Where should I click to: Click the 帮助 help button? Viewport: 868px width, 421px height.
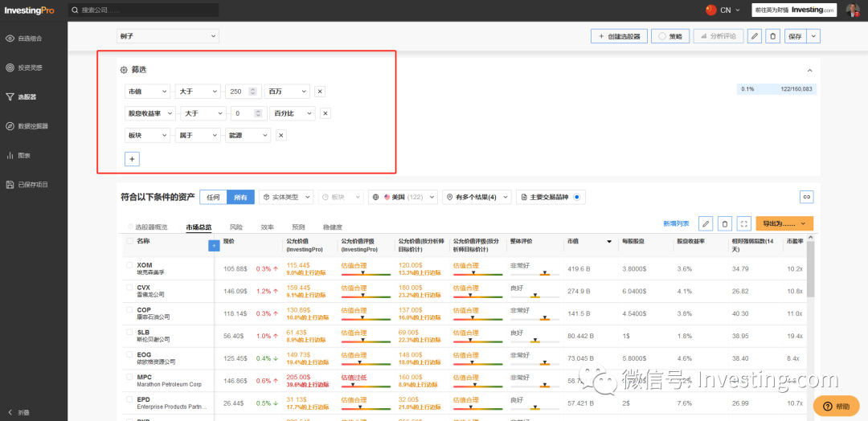tap(836, 406)
